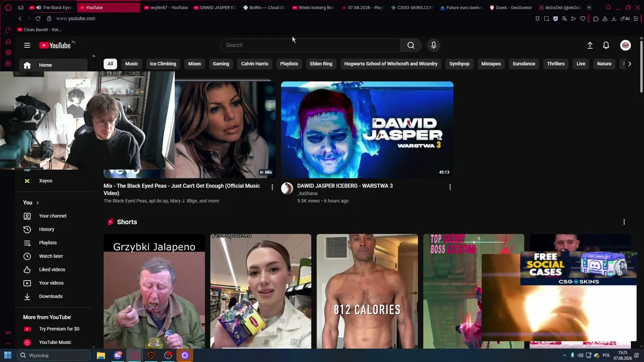
Task: Click the YouTube search input field
Action: pyautogui.click(x=310, y=45)
